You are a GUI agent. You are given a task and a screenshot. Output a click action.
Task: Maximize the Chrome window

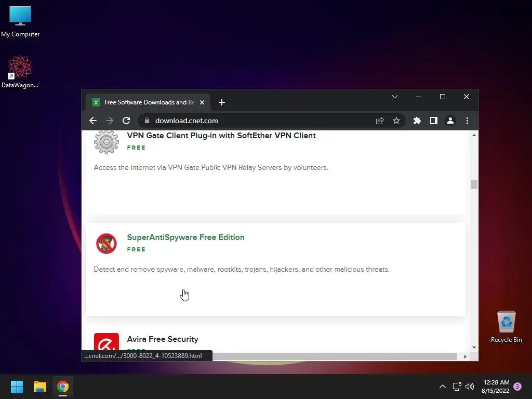pos(443,97)
